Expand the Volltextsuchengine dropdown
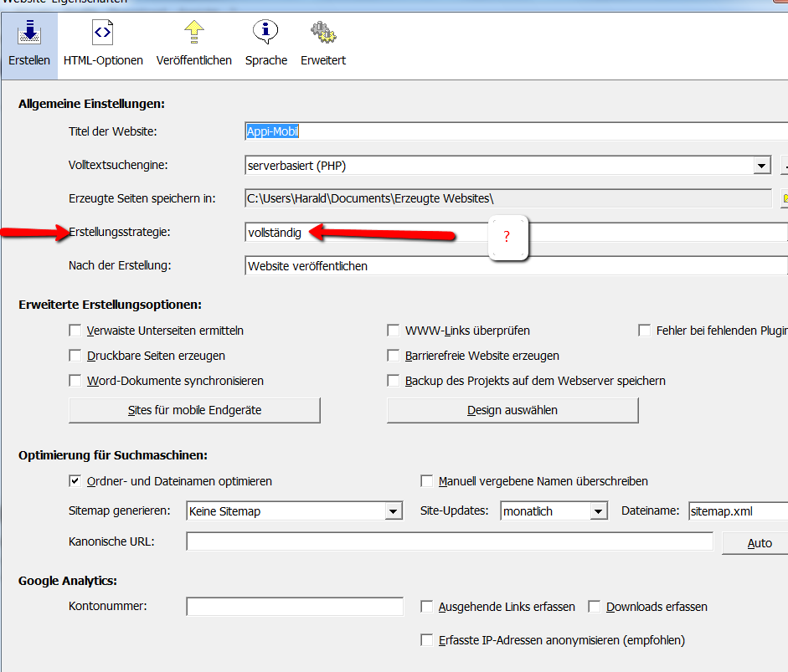 (761, 166)
